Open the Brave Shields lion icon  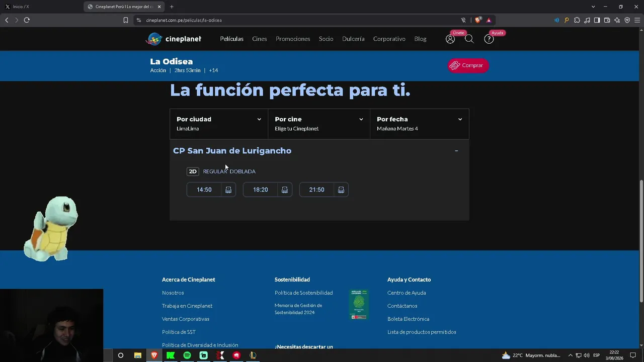[478, 20]
